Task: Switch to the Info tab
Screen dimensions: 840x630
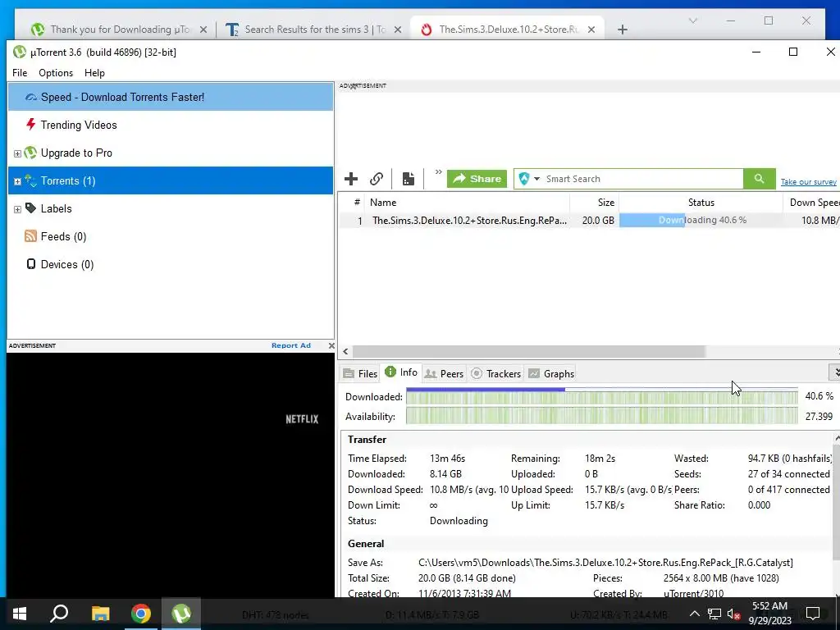Action: click(401, 372)
